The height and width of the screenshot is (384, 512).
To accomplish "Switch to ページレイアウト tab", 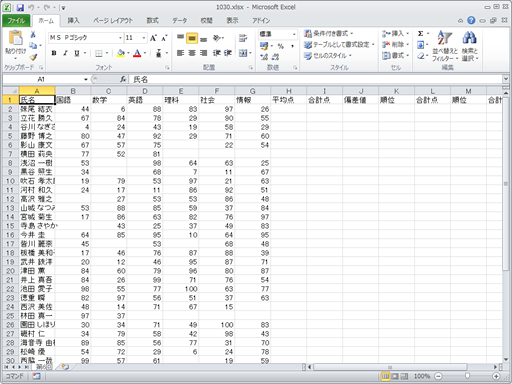I will 113,21.
